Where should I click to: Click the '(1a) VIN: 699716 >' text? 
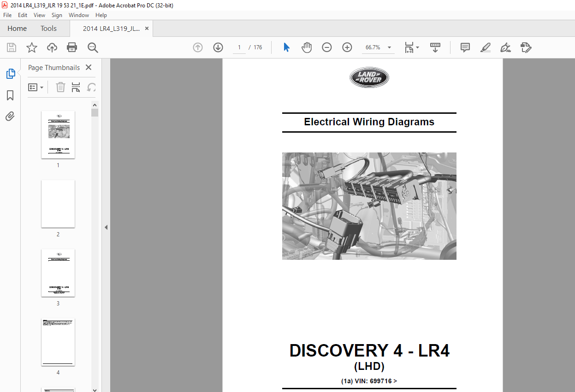coord(369,381)
